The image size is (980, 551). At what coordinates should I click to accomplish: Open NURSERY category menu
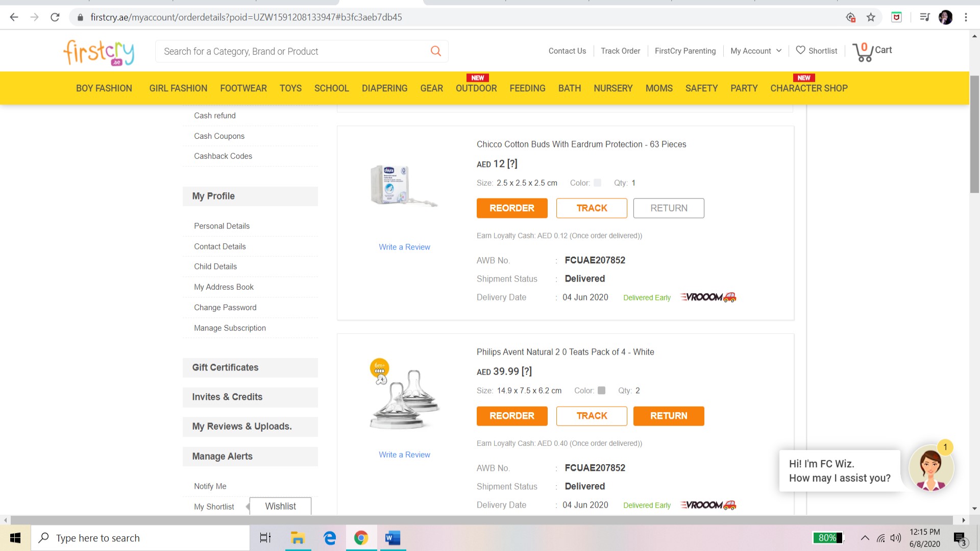point(613,88)
